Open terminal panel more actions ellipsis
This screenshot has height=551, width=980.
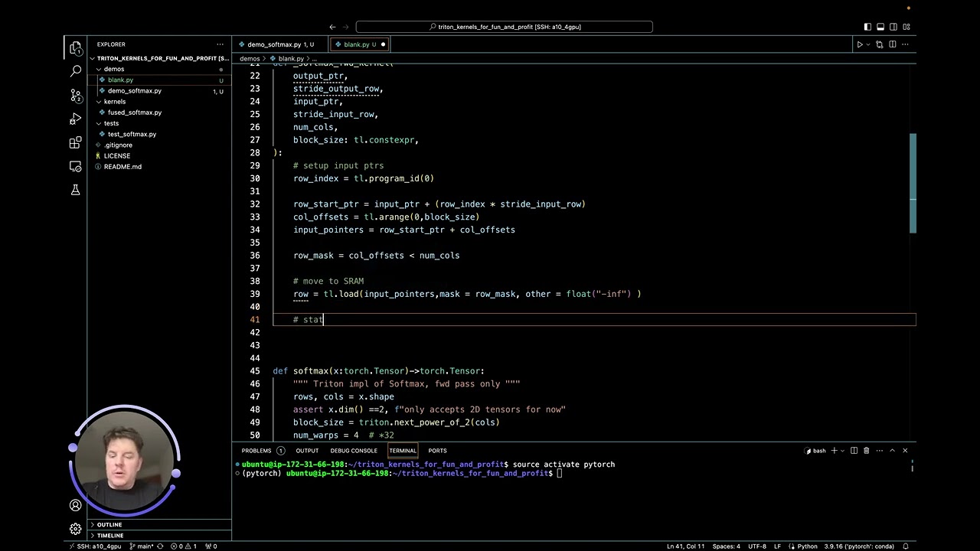(878, 451)
